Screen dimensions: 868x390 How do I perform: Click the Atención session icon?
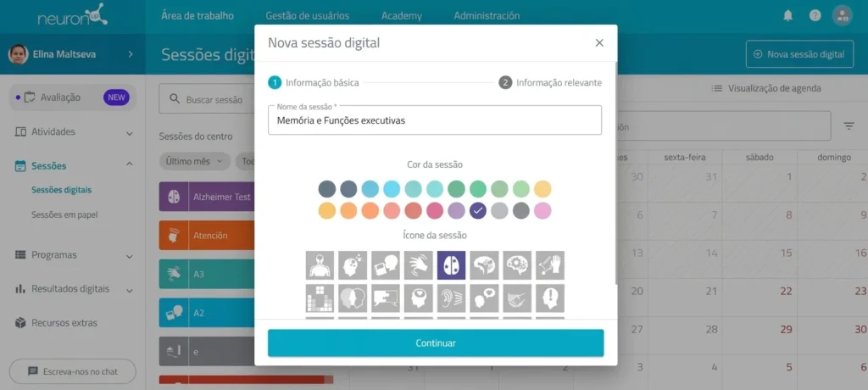(174, 236)
